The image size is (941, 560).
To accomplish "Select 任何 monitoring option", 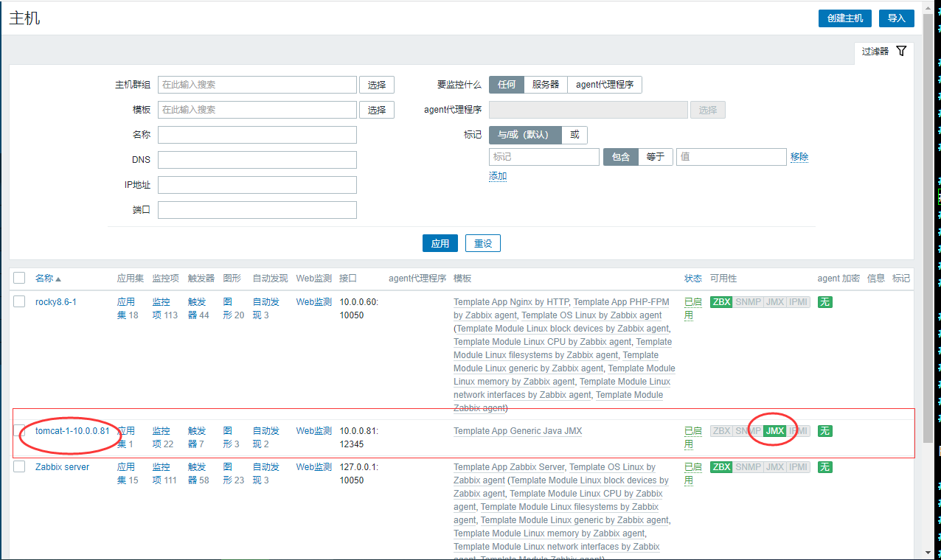I will click(x=507, y=85).
